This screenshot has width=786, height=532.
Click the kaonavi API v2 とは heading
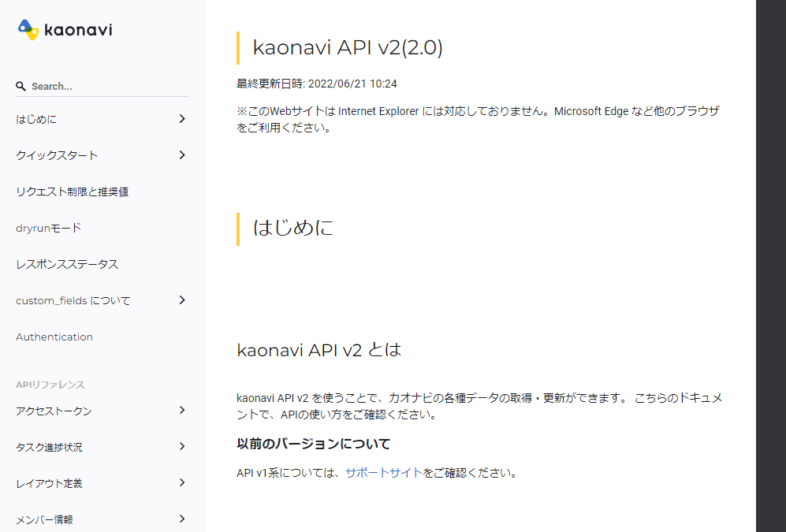[x=318, y=350]
